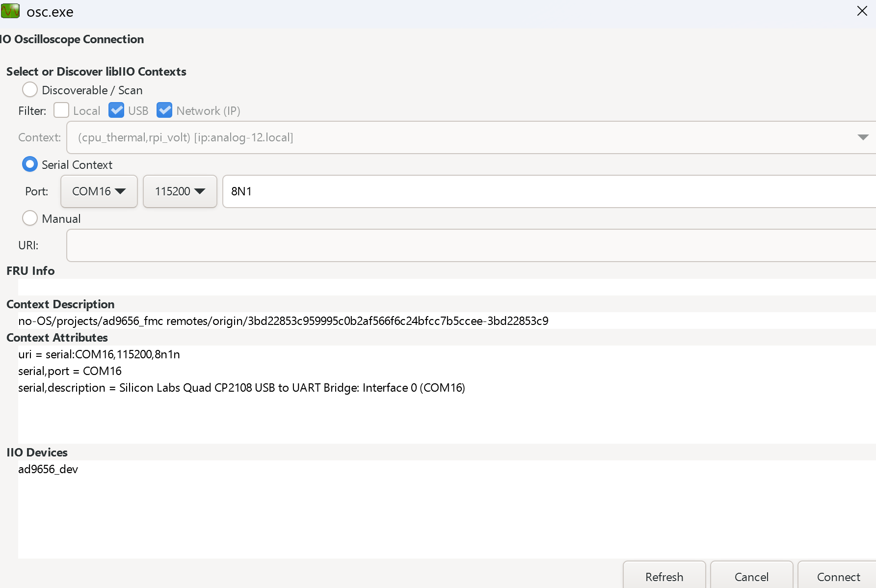876x588 pixels.
Task: Uncheck the USB filter checkbox
Action: [x=116, y=110]
